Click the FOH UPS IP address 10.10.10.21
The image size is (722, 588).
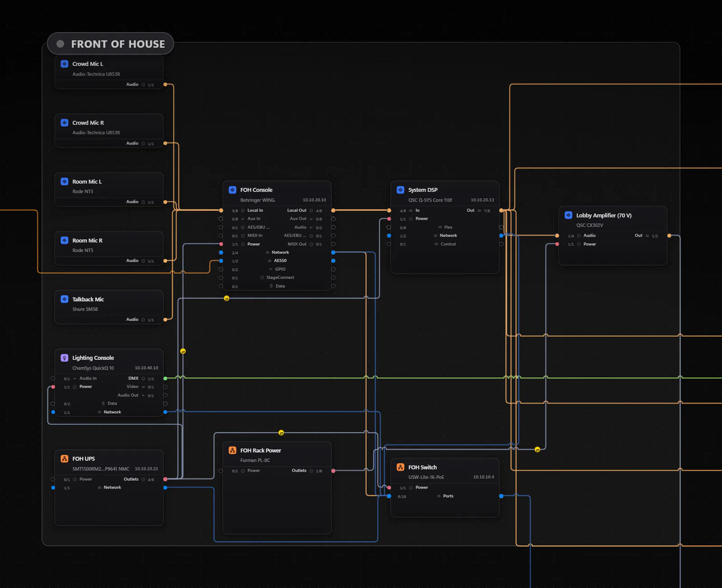(146, 469)
